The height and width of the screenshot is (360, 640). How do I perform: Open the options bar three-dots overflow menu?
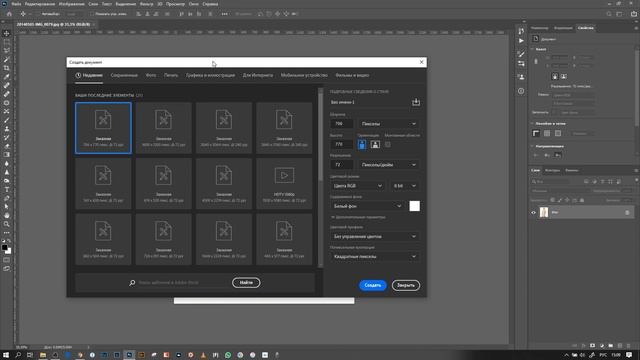(224, 14)
